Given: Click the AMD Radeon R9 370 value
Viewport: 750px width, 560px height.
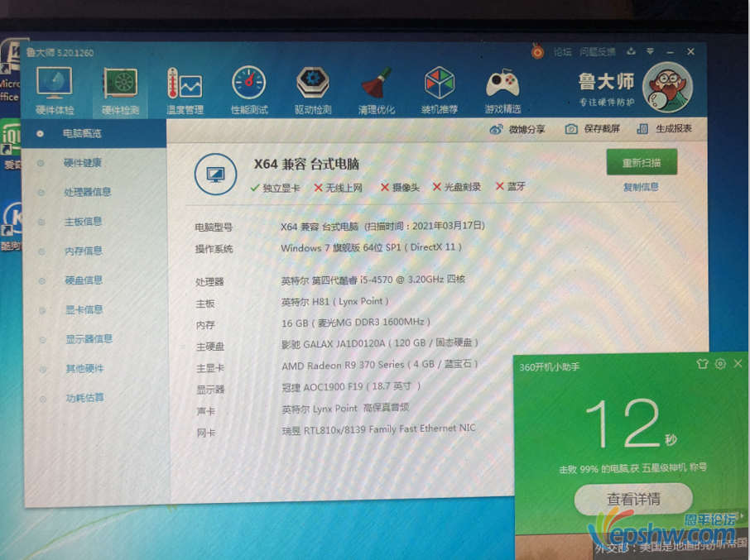Looking at the screenshot, I should [x=380, y=365].
